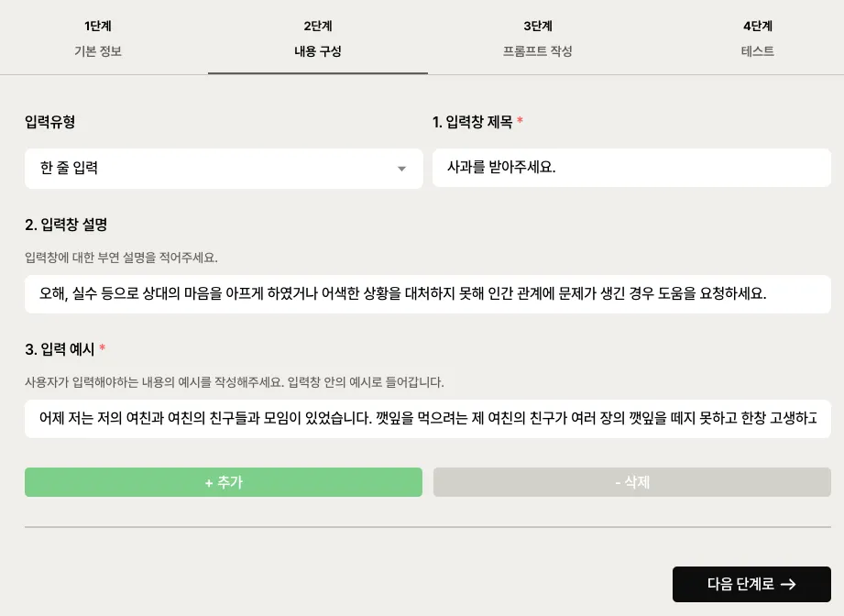This screenshot has width=844, height=616.
Task: Click the 입력 예시 field starting with 어제 저는
Action: pos(427,419)
